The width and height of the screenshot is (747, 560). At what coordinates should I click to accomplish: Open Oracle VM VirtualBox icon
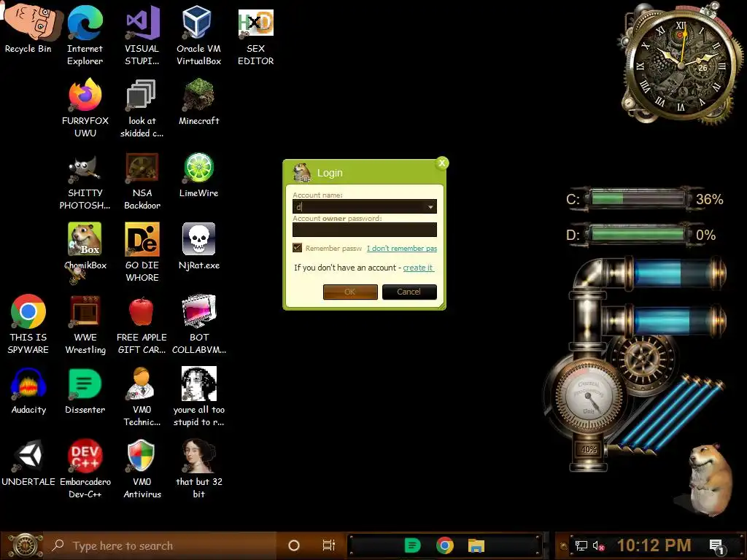coord(198,23)
